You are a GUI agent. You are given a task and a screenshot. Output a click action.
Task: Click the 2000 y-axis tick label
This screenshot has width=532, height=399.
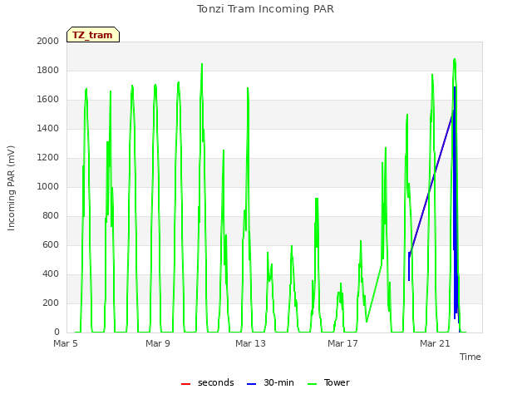(48, 41)
